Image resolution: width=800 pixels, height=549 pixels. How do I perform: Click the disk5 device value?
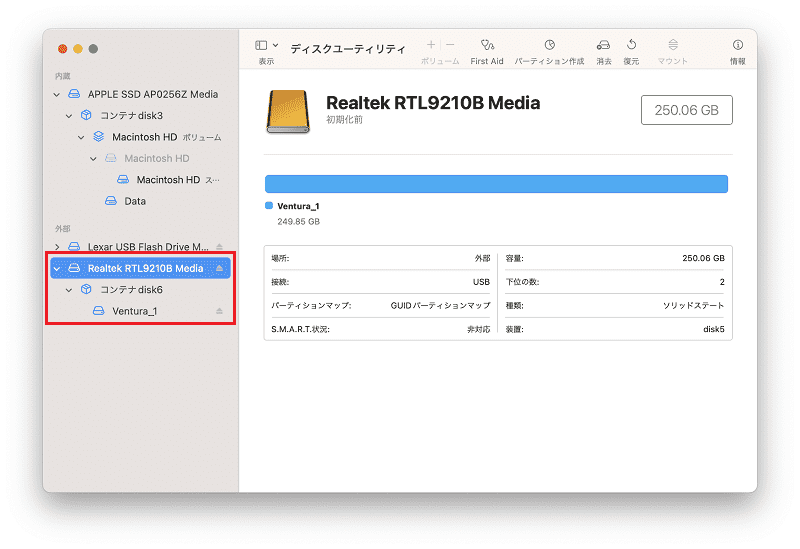[x=714, y=329]
